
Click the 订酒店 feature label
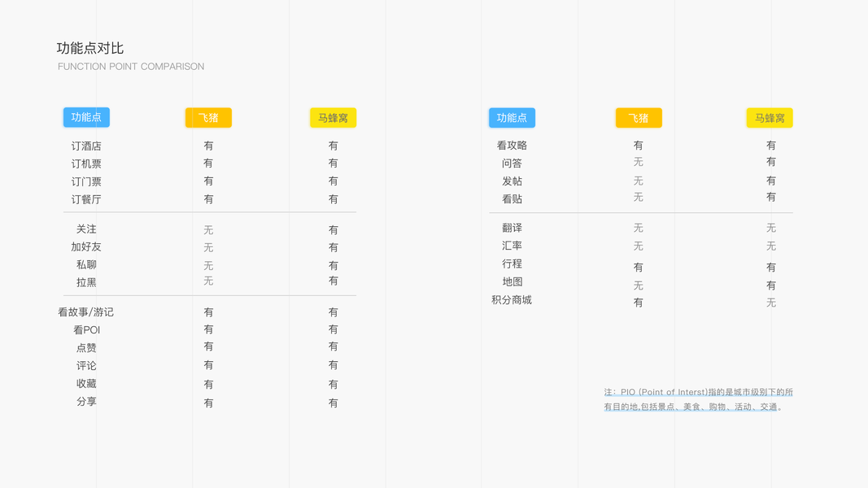point(86,146)
